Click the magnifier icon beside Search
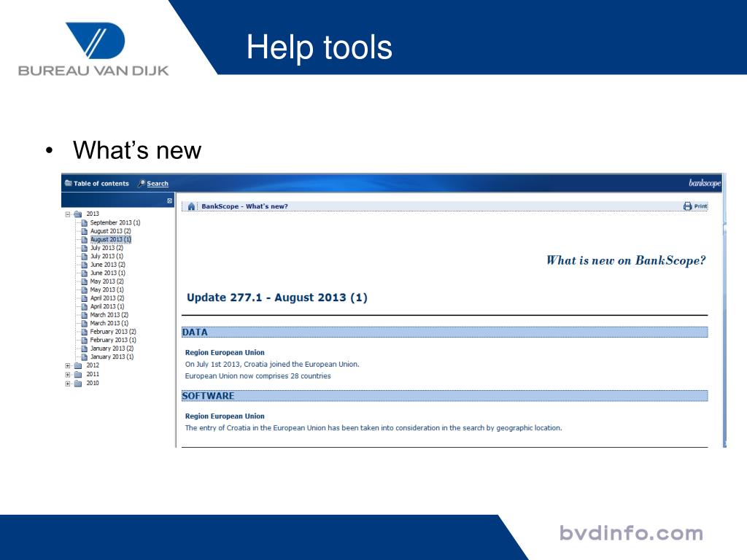Viewport: 747px width, 560px height. tap(141, 183)
